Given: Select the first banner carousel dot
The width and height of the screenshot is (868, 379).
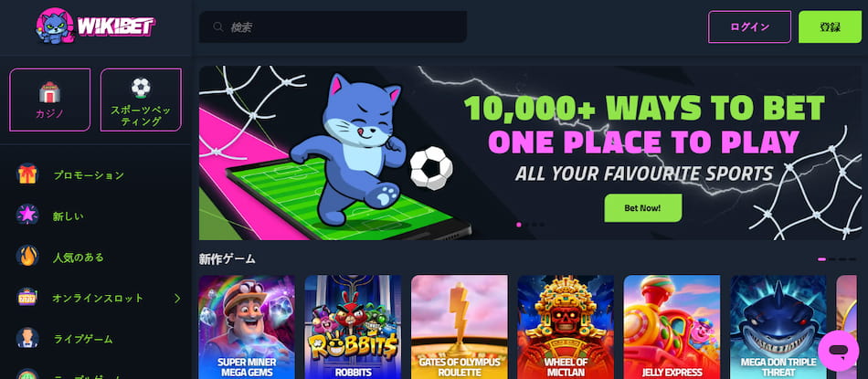Looking at the screenshot, I should (519, 225).
